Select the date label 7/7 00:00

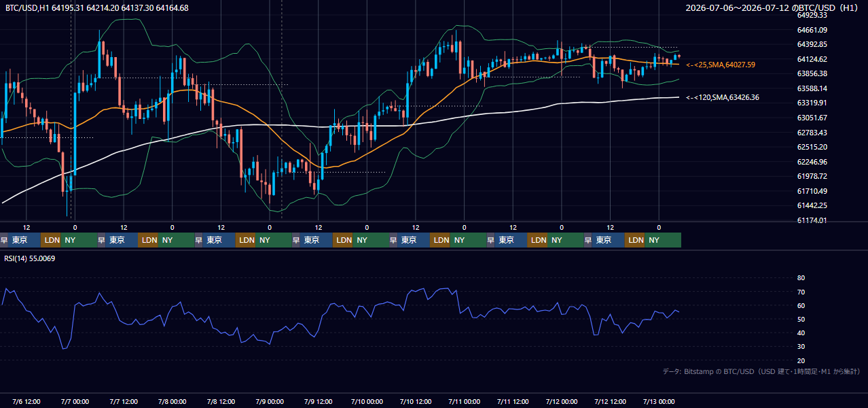(x=75, y=401)
